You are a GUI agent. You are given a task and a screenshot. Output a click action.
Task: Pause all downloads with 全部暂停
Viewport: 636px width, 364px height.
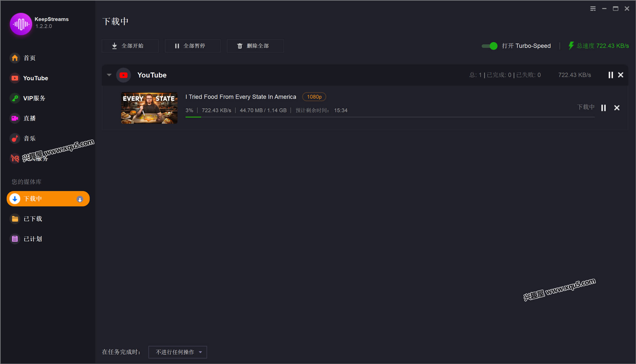pyautogui.click(x=192, y=46)
